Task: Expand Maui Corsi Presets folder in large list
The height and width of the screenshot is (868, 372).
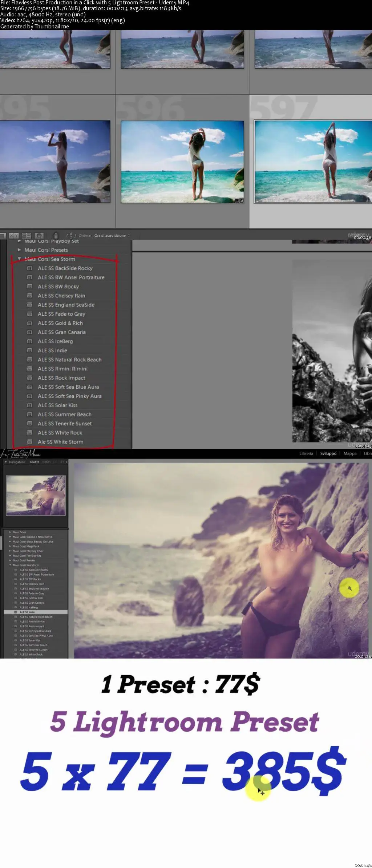Action: 19,250
